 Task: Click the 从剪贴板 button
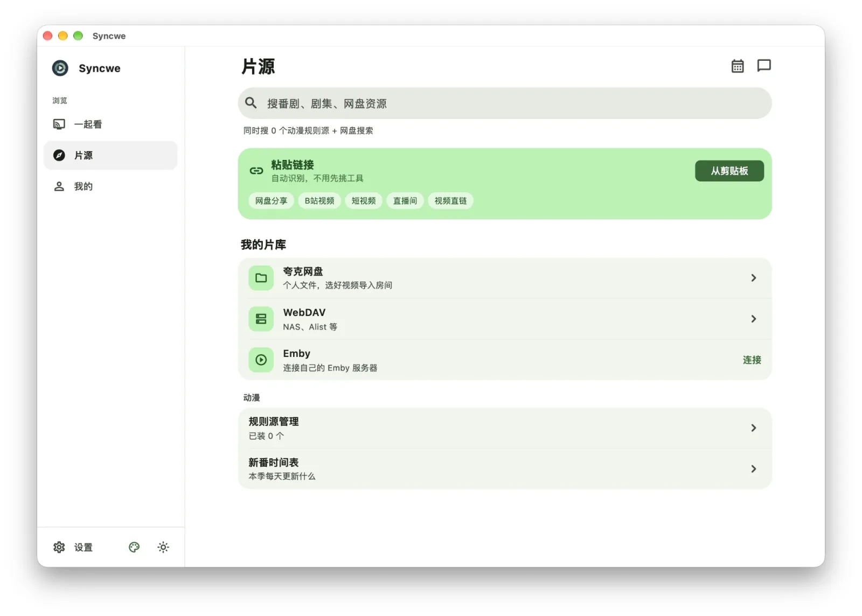[x=729, y=171]
